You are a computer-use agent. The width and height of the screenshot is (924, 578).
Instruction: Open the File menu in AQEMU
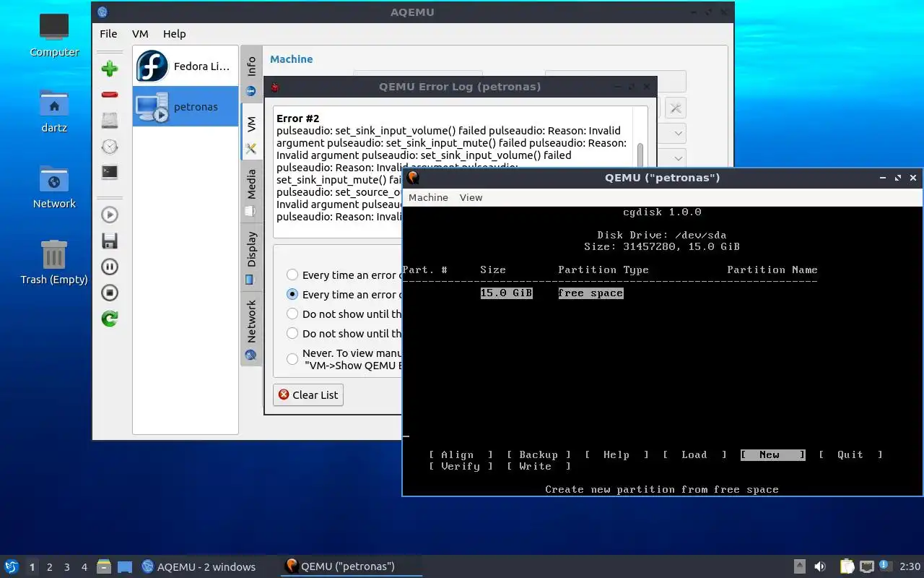tap(108, 33)
